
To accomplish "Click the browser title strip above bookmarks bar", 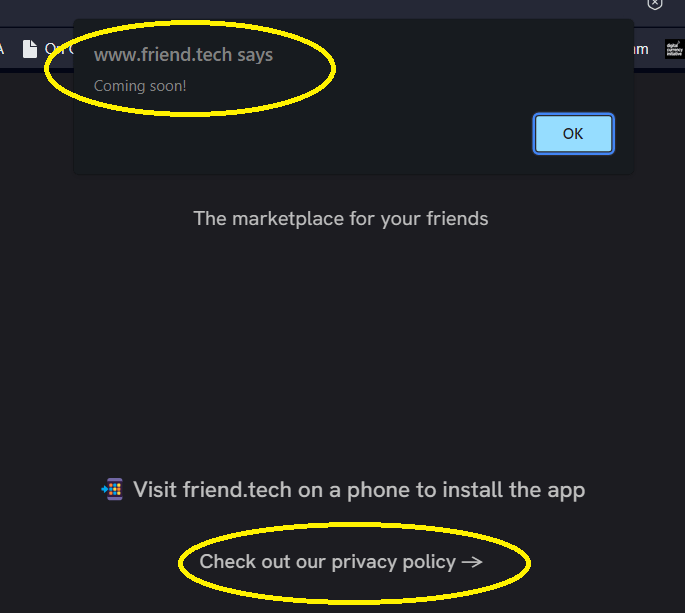I will click(x=340, y=8).
